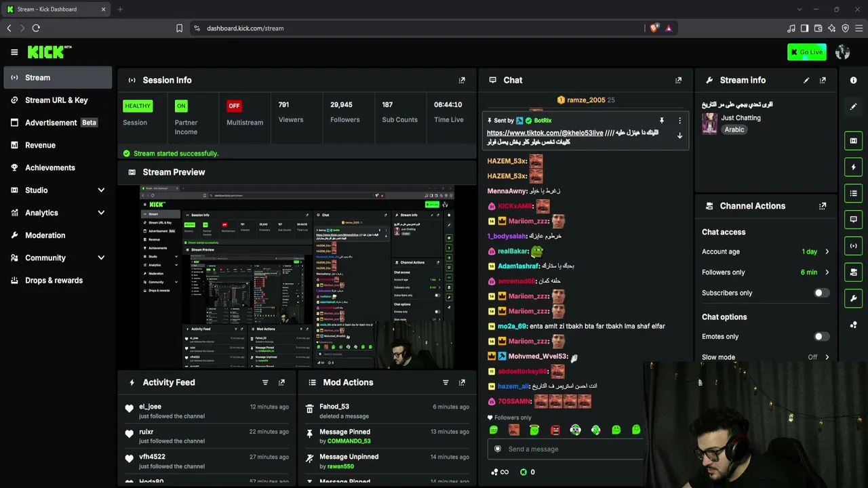Click the list icon in right rail
The width and height of the screenshot is (868, 488).
tap(854, 193)
